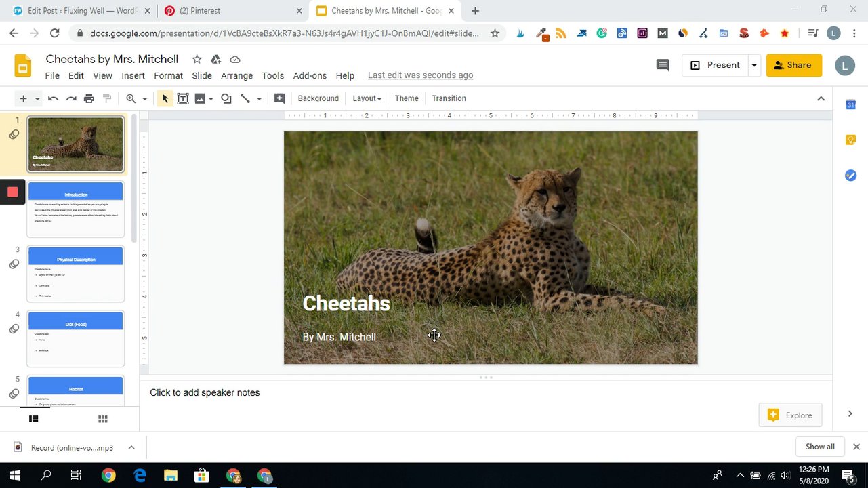Select the Diet (Food) slide thumbnail
The height and width of the screenshot is (488, 868).
pos(75,338)
